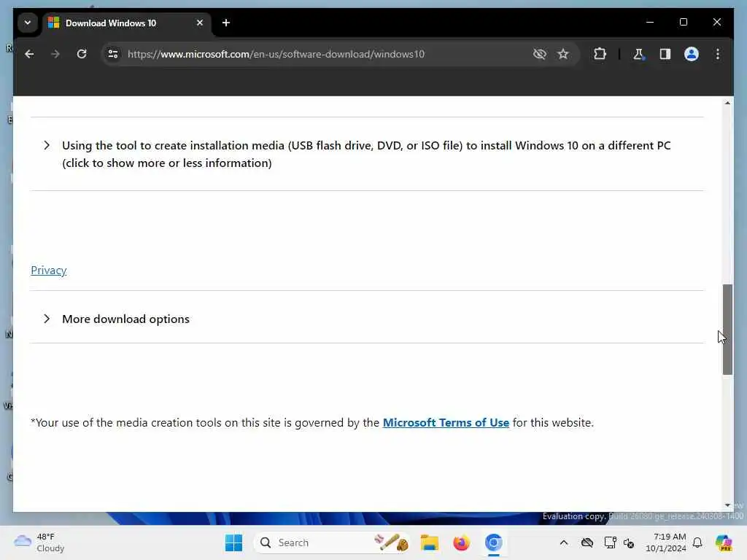The width and height of the screenshot is (747, 560).
Task: Click the cloud sync tray icon
Action: pyautogui.click(x=587, y=542)
